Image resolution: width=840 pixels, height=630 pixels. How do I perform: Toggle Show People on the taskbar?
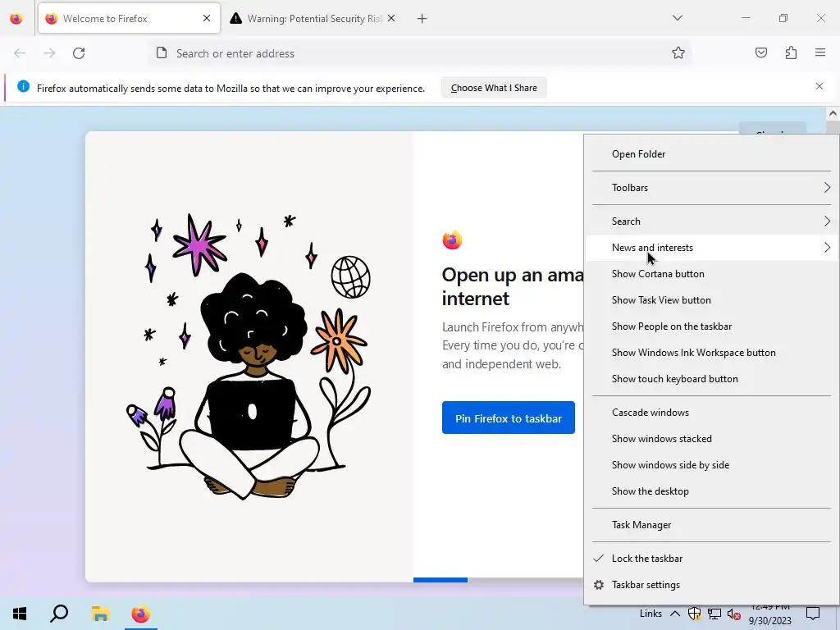click(x=711, y=326)
